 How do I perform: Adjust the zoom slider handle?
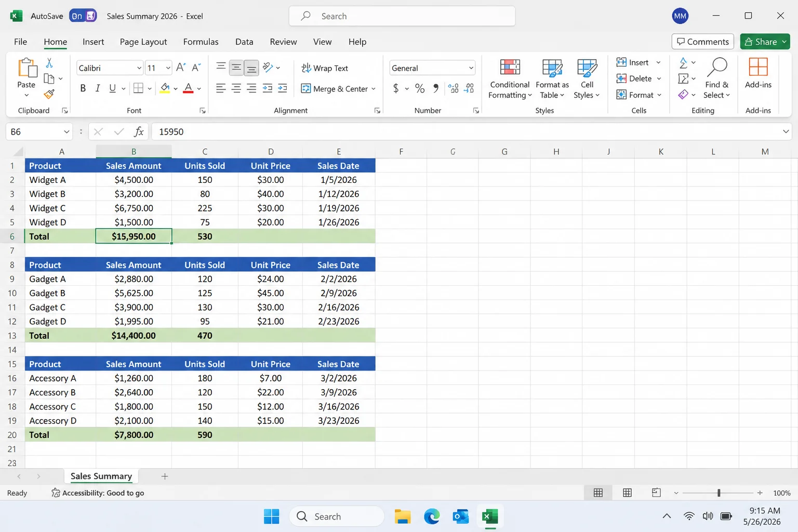pyautogui.click(x=719, y=493)
